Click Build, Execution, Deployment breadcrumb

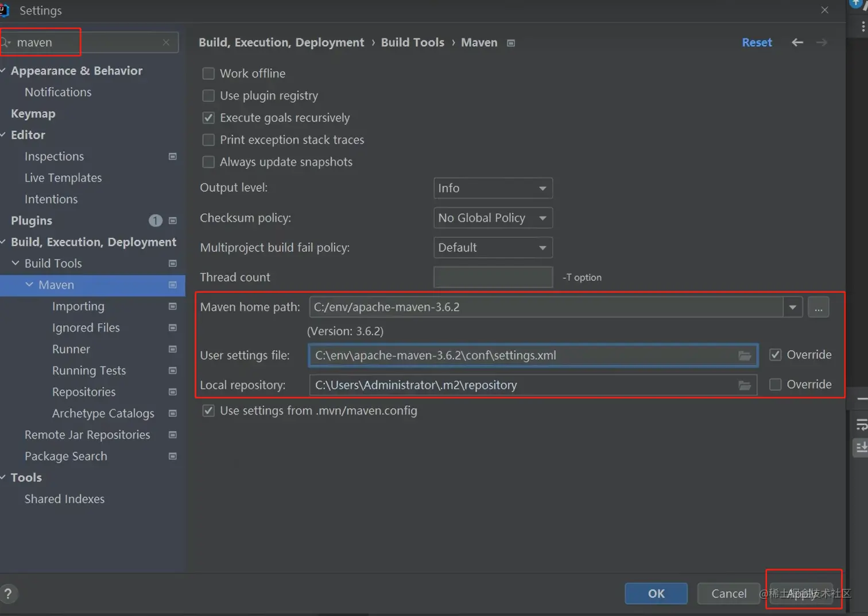pyautogui.click(x=281, y=42)
